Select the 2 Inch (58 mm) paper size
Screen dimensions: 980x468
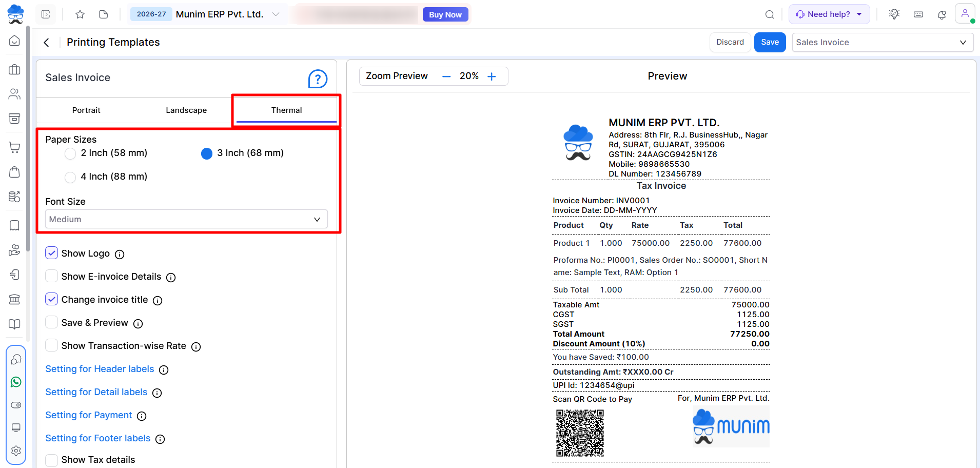click(70, 153)
